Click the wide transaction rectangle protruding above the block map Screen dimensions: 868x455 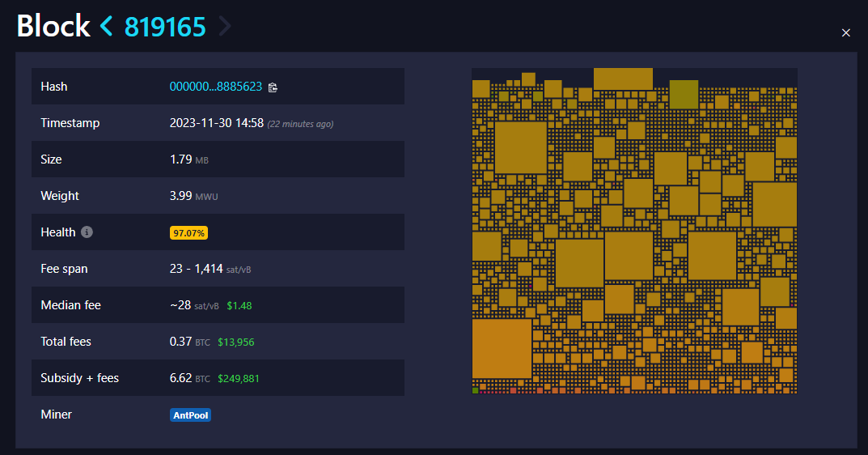[x=624, y=79]
